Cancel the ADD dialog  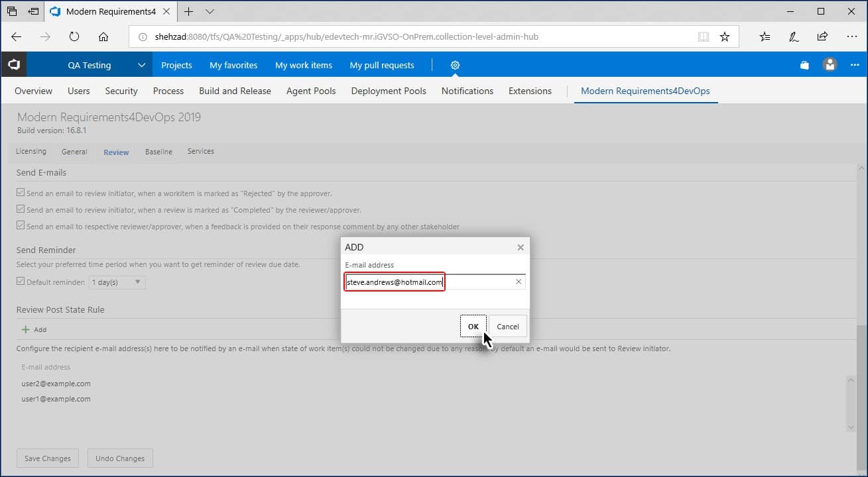508,326
